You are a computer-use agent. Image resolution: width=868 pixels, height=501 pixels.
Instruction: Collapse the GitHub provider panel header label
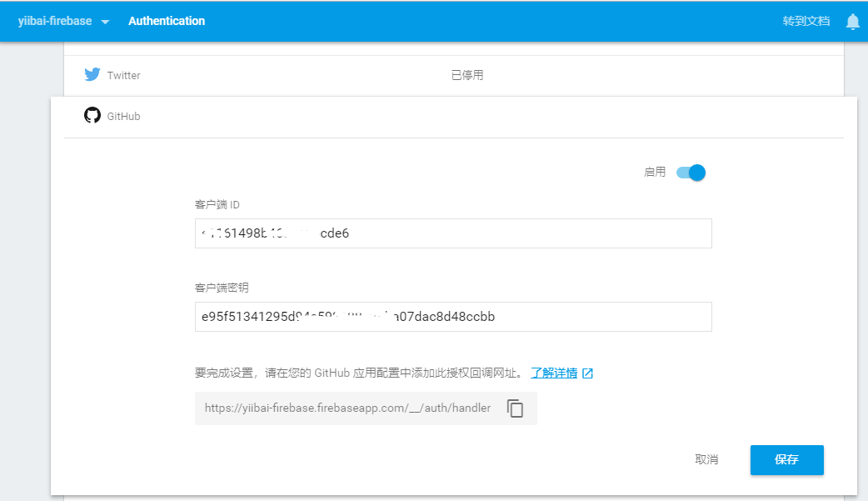coord(123,117)
